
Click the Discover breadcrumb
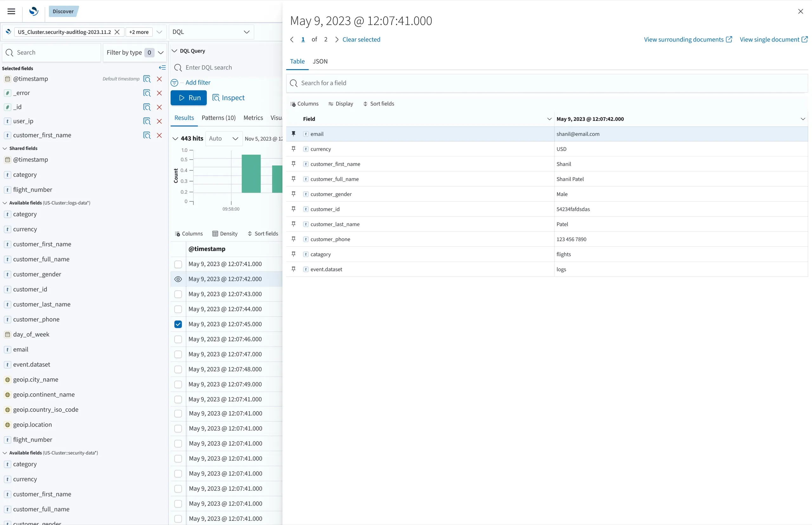point(63,11)
